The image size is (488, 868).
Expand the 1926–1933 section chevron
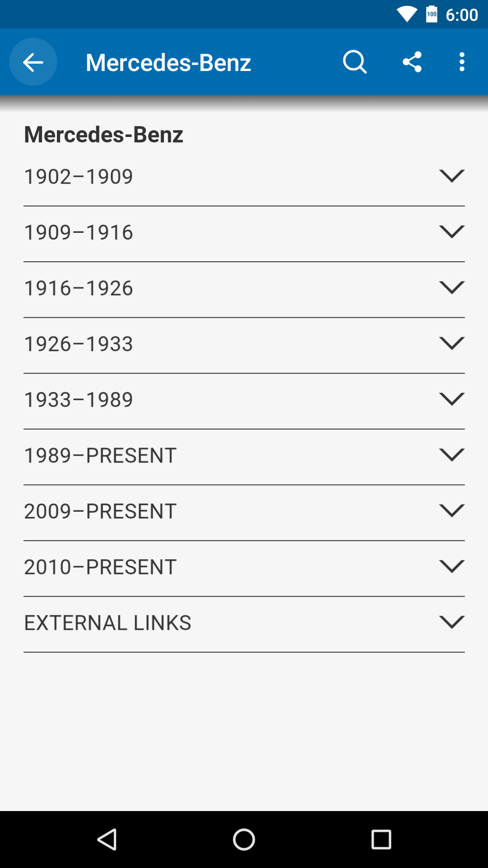(452, 343)
